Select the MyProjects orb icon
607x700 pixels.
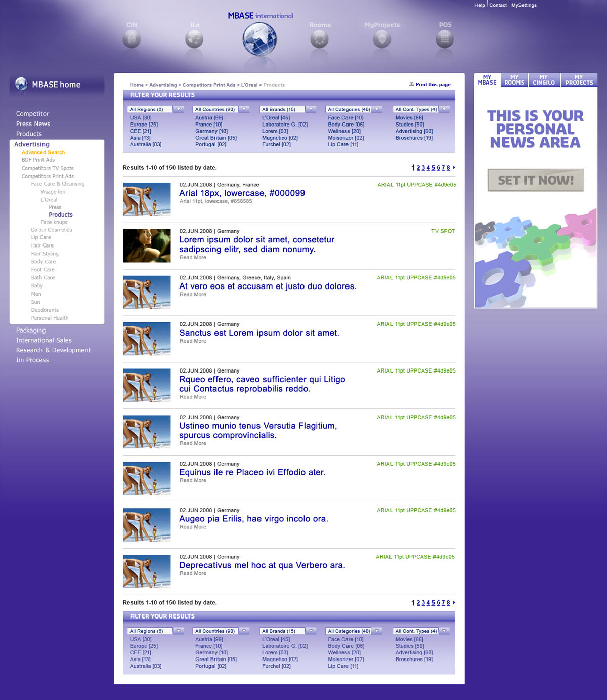pos(382,39)
